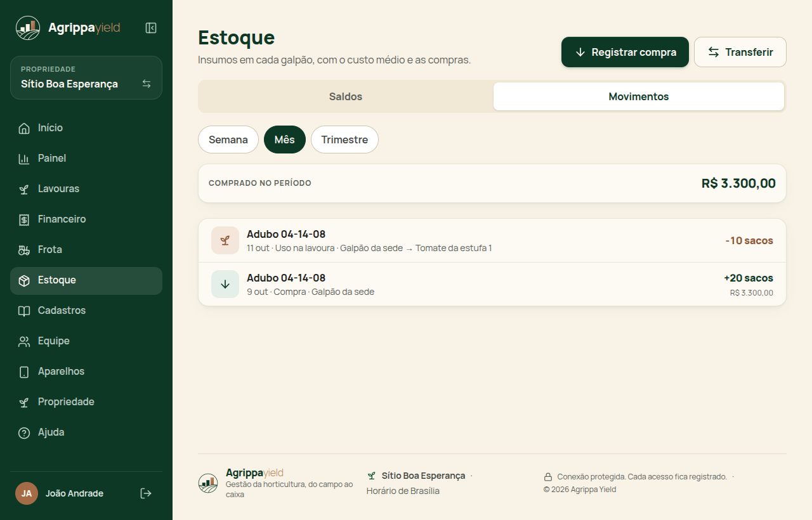Click the sprout icon beside Propriedade
The height and width of the screenshot is (520, 812).
tap(24, 402)
